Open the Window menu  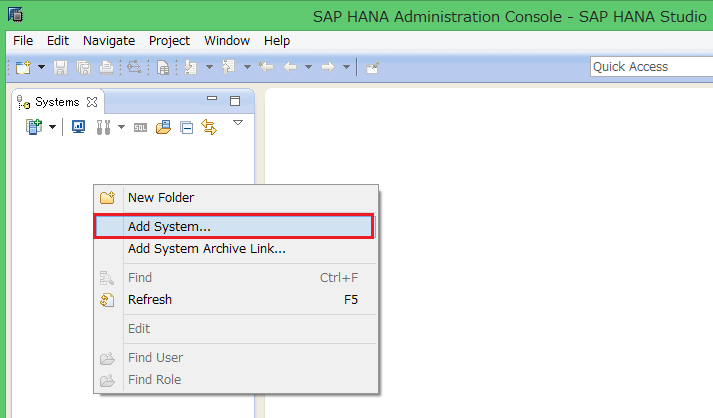(227, 41)
